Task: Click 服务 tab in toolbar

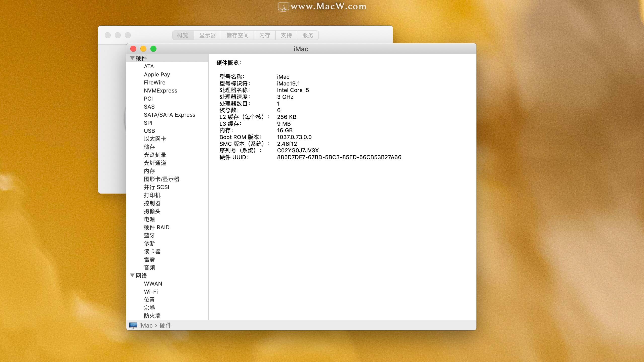Action: tap(308, 35)
